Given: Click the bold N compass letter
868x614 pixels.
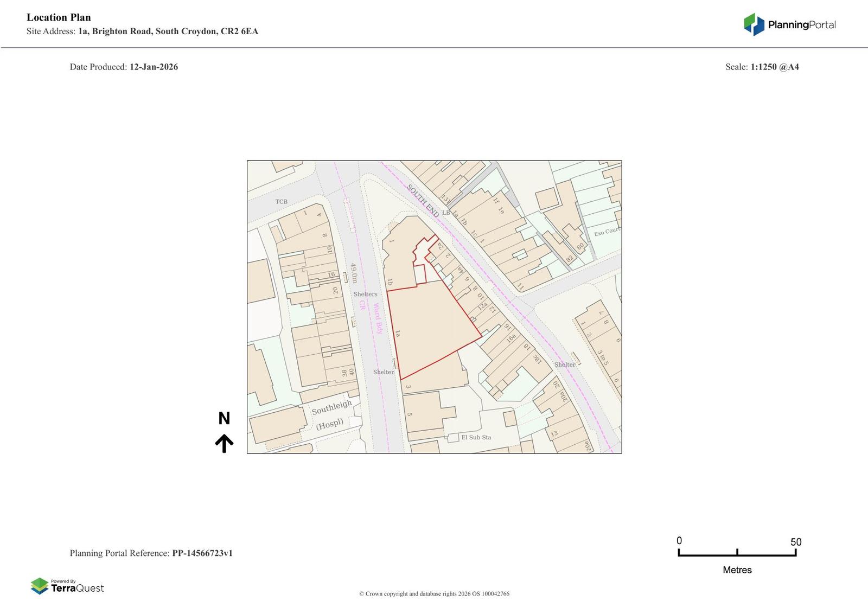Looking at the screenshot, I should coord(224,418).
